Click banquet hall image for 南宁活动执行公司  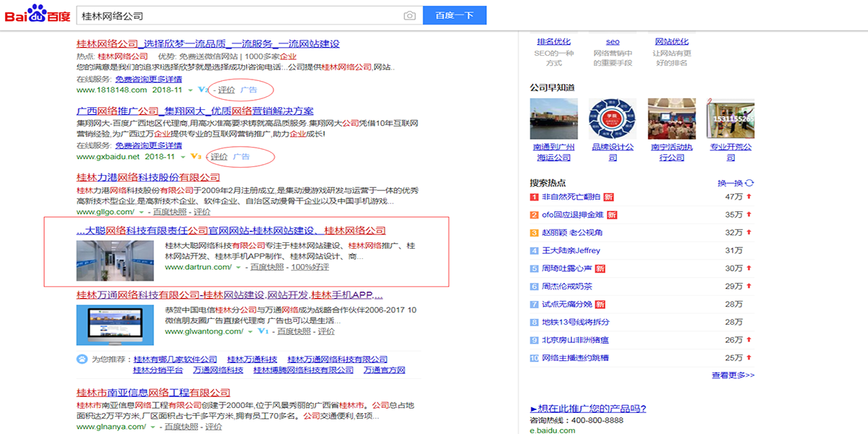[672, 118]
